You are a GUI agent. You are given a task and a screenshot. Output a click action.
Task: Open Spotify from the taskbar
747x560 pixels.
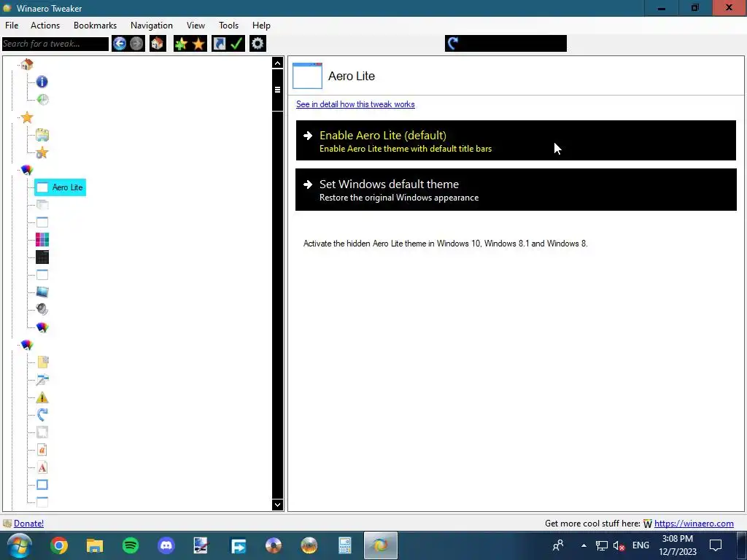131,545
